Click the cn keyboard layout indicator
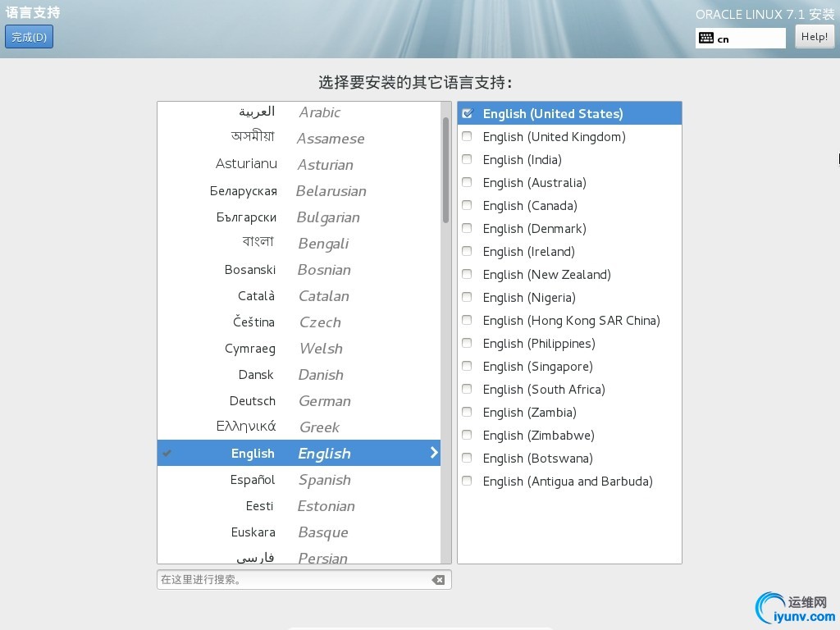This screenshot has height=630, width=840. pyautogui.click(x=741, y=39)
